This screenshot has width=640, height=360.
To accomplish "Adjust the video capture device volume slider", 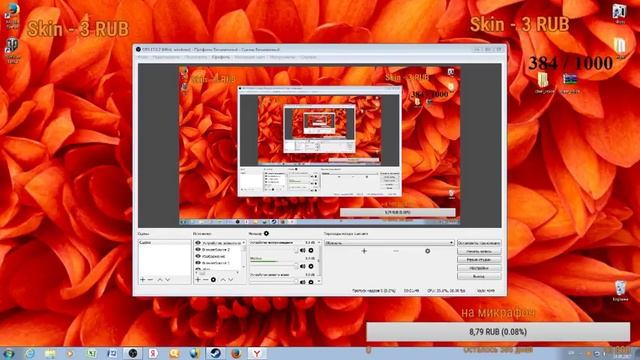I will click(274, 282).
